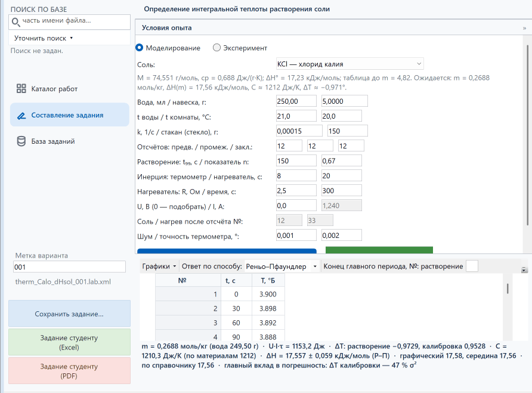Viewport: 532px width, 393px height.
Task: Click the heating time field showing 300
Action: pos(341,191)
